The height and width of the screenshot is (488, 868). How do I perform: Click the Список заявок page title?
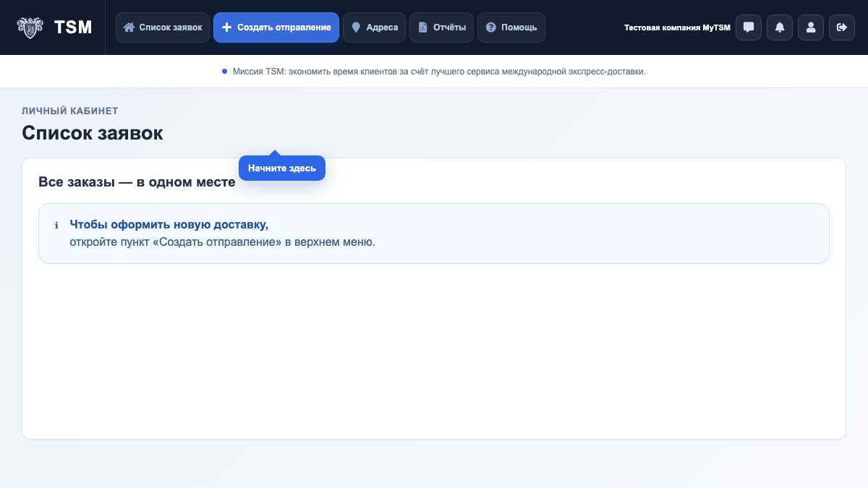pos(93,133)
